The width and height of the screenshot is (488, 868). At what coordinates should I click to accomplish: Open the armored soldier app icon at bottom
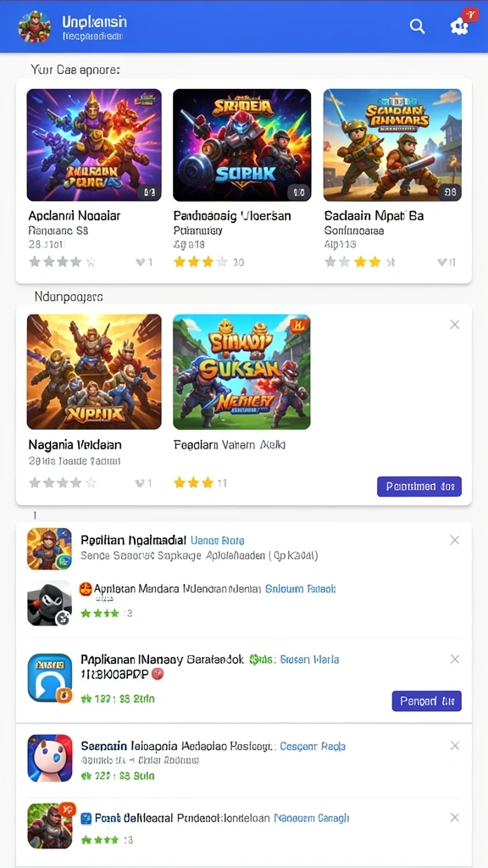coord(50,826)
